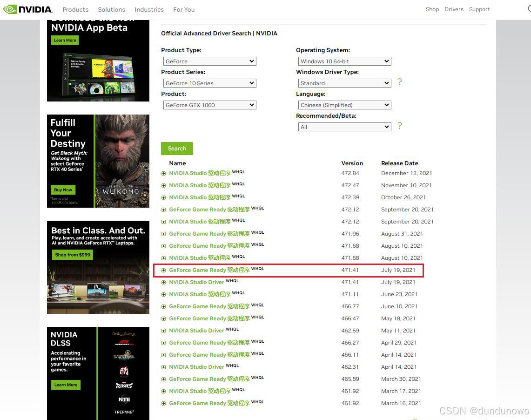Expand plus icon for Game Ready 466.11 row
The image size is (531, 420).
pos(163,355)
